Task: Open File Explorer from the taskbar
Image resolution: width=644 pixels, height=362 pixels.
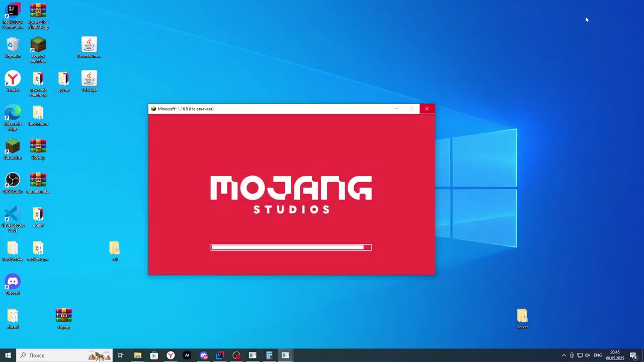Action: coord(137,355)
